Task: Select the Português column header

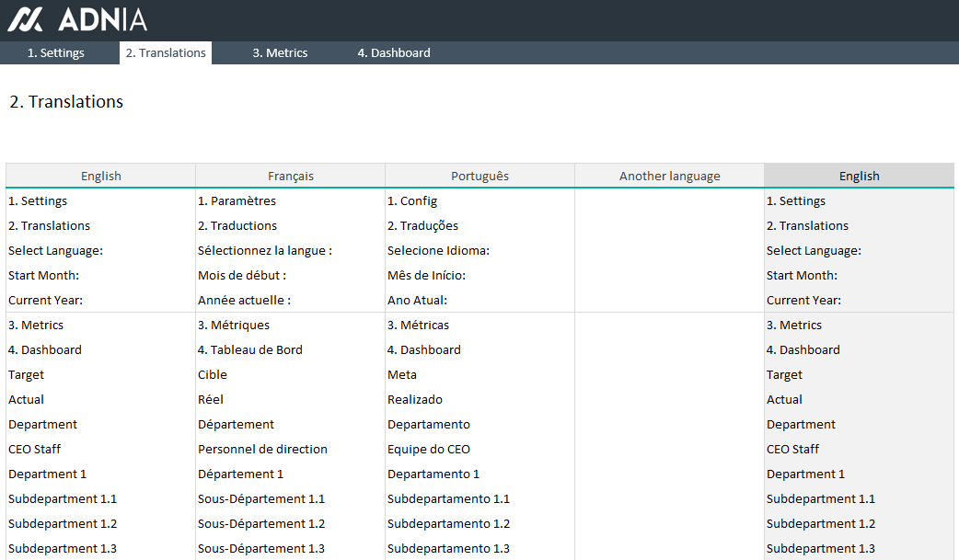Action: pos(479,176)
